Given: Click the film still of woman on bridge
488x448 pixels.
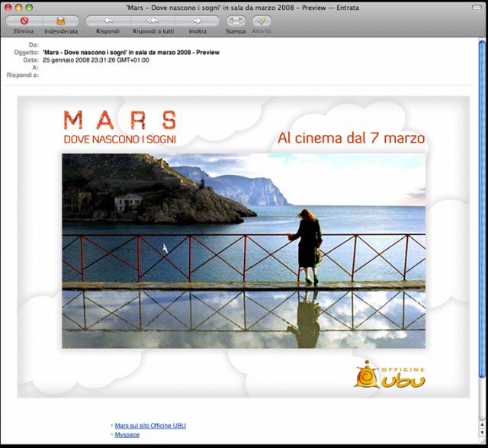Looking at the screenshot, I should [244, 250].
